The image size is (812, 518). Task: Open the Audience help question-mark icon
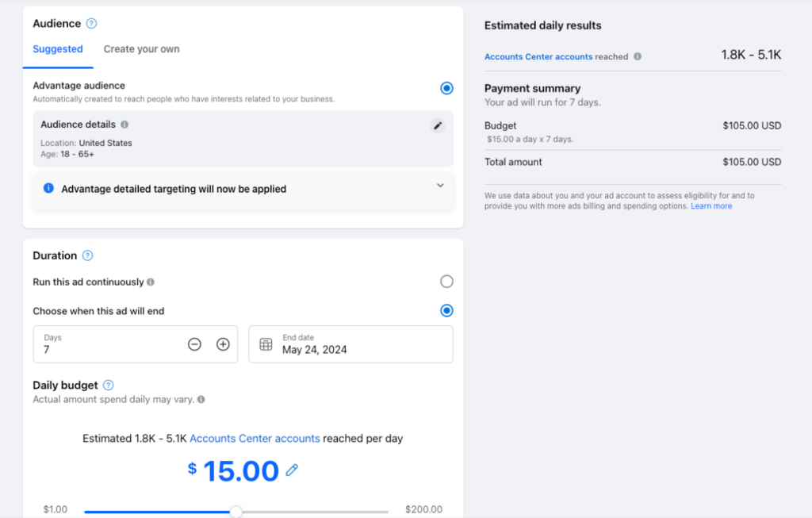point(91,23)
